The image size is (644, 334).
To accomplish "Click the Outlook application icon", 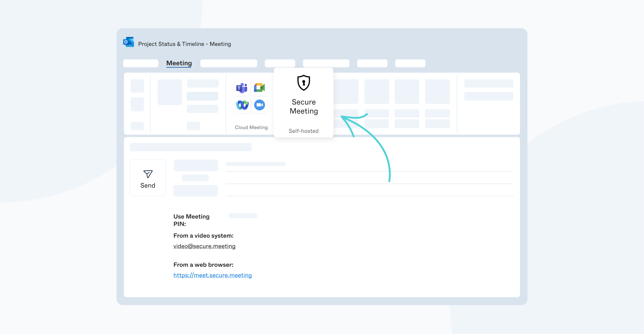I will tap(128, 42).
